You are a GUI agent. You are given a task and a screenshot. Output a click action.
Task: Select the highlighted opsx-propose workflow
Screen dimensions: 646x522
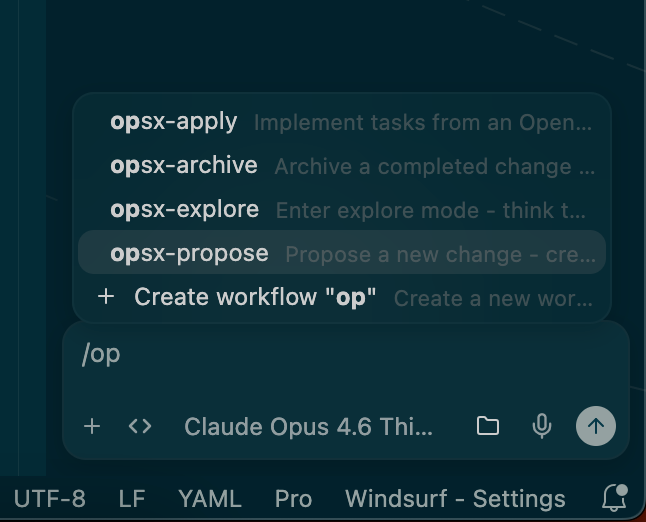(342, 252)
